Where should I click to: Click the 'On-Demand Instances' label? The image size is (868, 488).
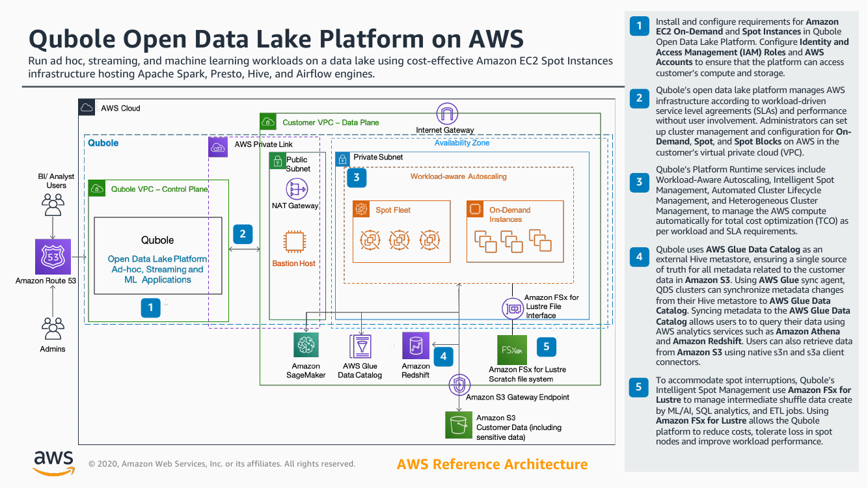[x=509, y=215]
